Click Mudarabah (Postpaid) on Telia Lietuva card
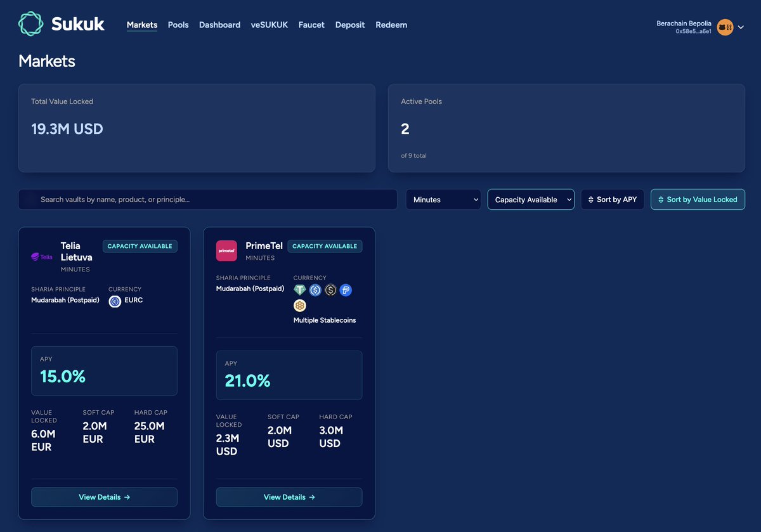Viewport: 761px width, 532px height. pyautogui.click(x=65, y=300)
